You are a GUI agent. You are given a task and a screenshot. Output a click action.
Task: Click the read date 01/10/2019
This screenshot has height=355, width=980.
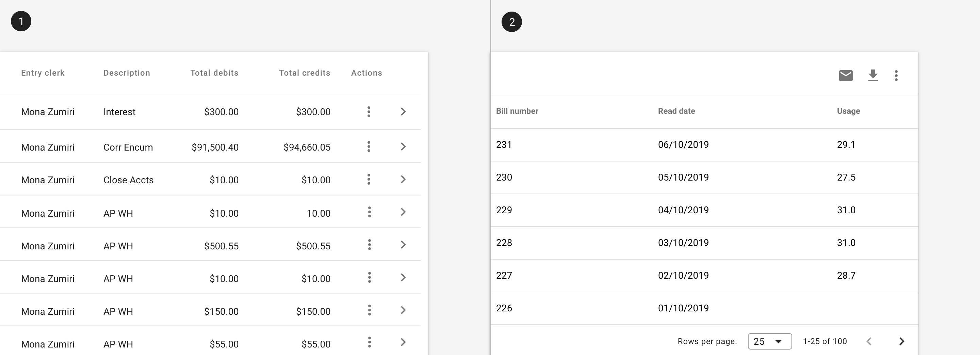point(683,309)
